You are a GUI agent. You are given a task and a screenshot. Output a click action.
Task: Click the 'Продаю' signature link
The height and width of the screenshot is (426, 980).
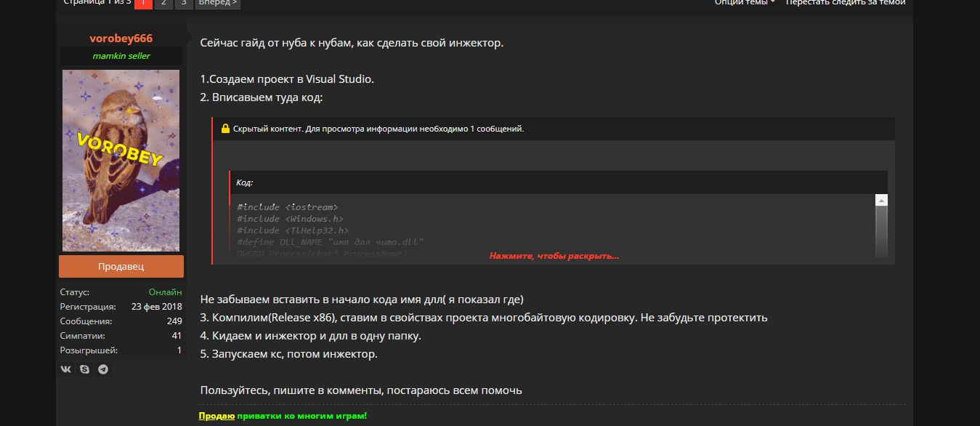216,417
